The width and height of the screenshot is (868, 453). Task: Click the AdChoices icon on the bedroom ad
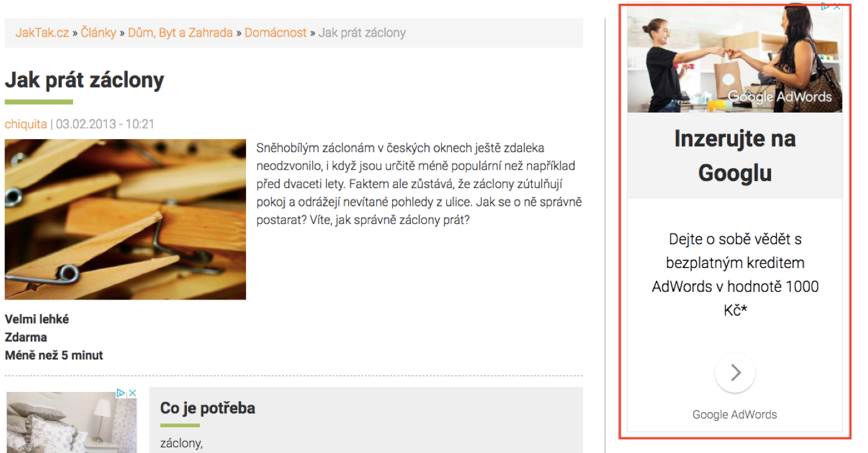[x=121, y=393]
